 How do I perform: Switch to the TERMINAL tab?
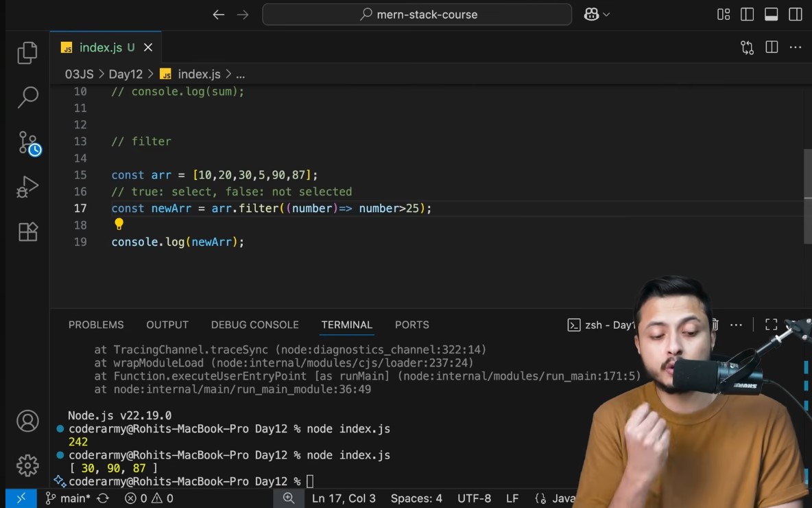[x=346, y=325]
